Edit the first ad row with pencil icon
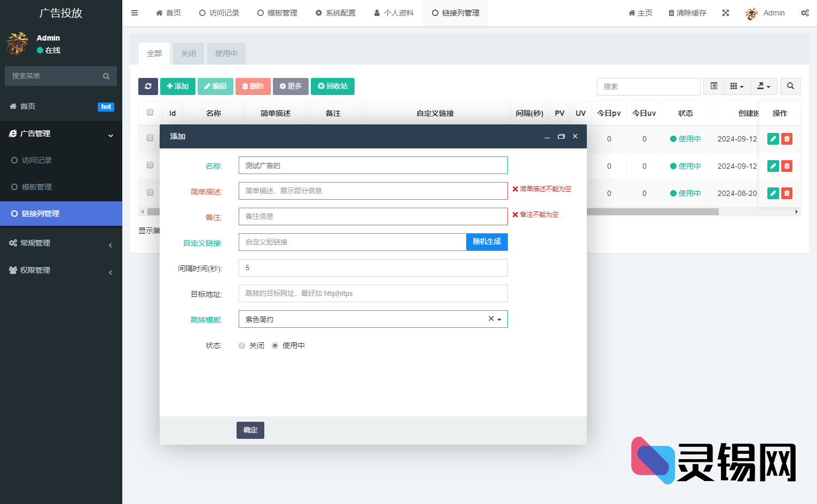The width and height of the screenshot is (817, 504). [773, 138]
